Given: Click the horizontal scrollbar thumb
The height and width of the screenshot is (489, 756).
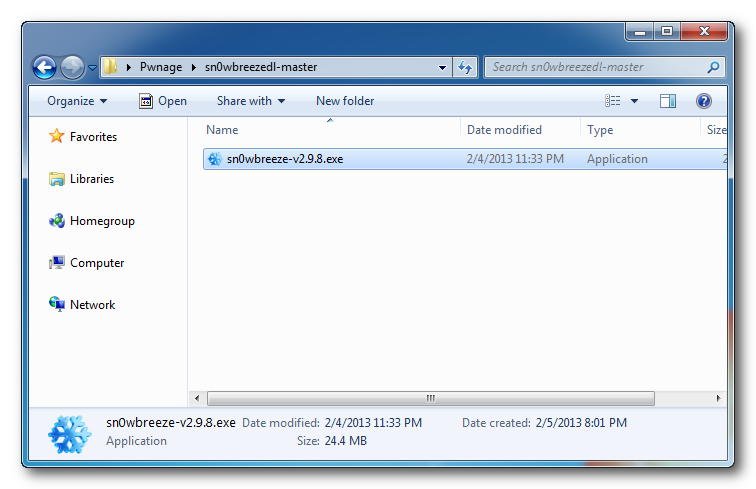Looking at the screenshot, I should point(431,398).
